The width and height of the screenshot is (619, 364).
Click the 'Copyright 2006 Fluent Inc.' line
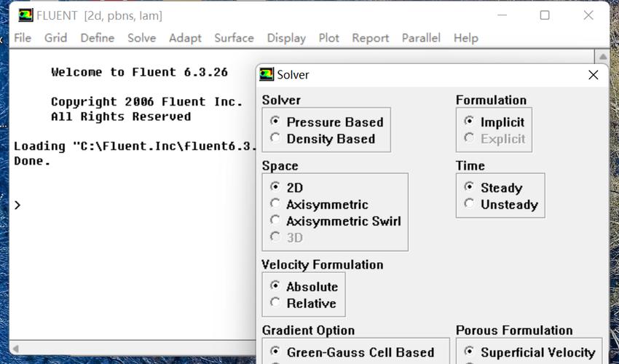point(147,102)
